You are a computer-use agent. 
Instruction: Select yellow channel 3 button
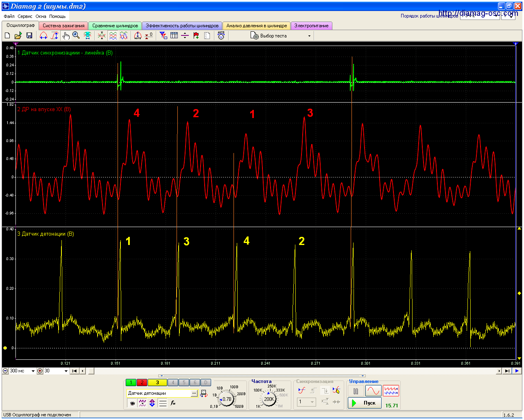[157, 383]
